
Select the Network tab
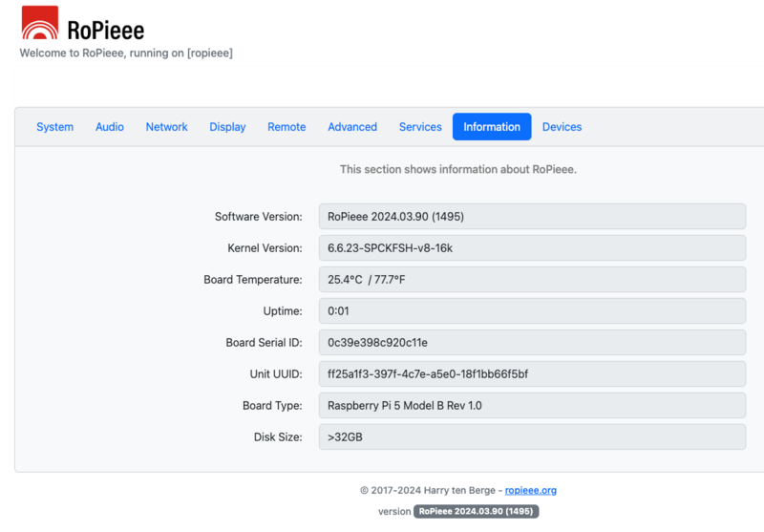pyautogui.click(x=166, y=127)
